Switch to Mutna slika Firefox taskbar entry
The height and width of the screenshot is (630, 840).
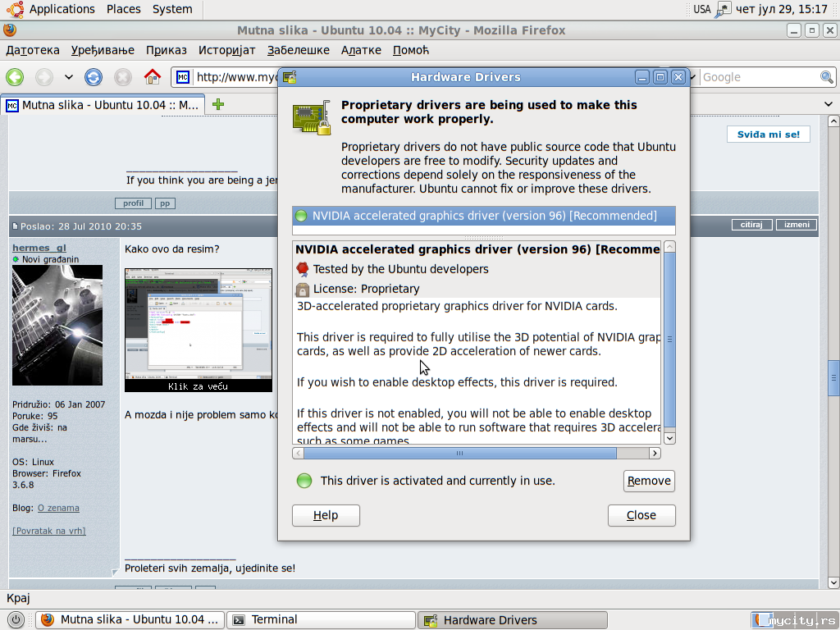pos(130,620)
